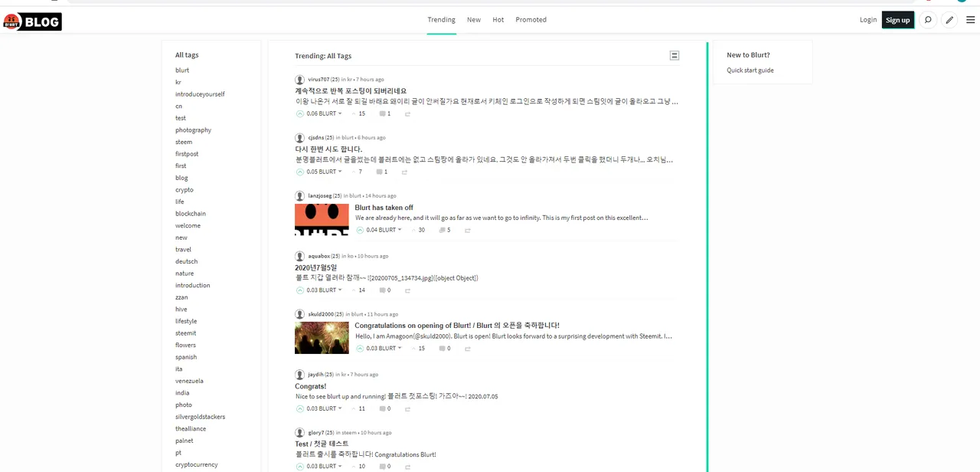Click virus707's avatar icon
Screen dimensions: 980x472
(x=300, y=80)
